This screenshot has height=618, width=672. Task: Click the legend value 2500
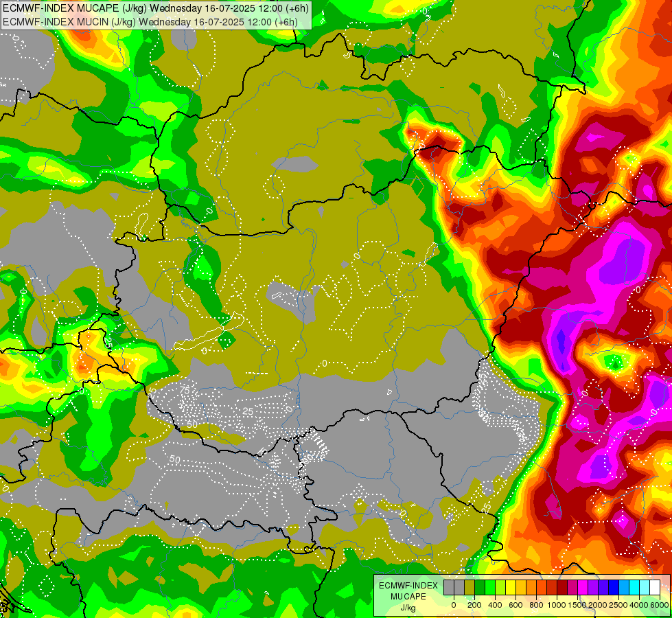[618, 605]
